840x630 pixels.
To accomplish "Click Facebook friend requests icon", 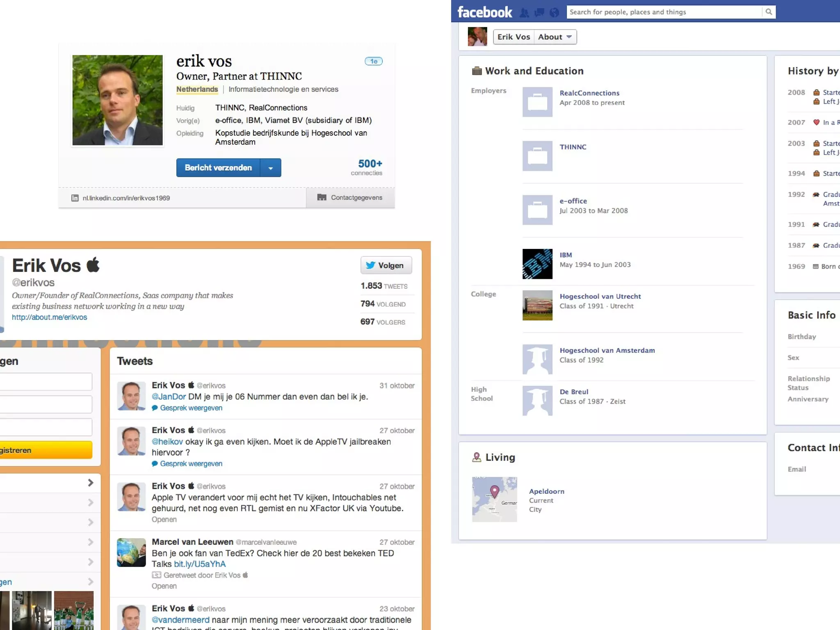I will coord(524,13).
